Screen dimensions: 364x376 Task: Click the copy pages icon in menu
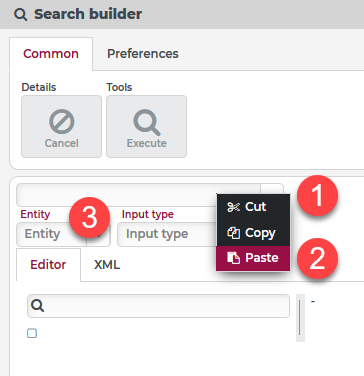pyautogui.click(x=233, y=233)
